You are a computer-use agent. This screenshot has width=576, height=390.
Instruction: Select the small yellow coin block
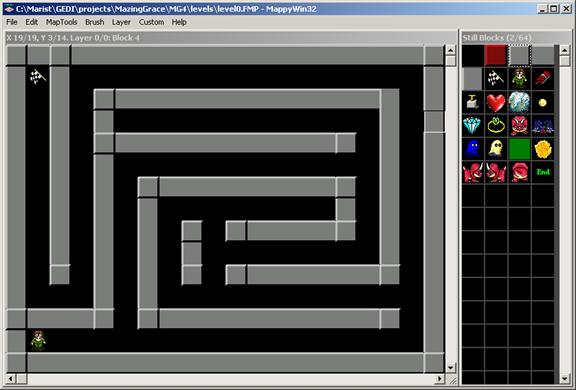pyautogui.click(x=543, y=102)
